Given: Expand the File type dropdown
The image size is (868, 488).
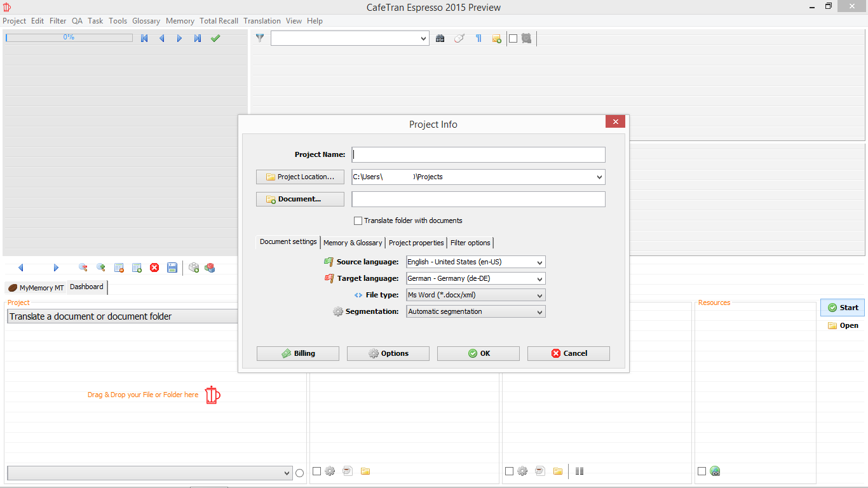Looking at the screenshot, I should 475,295.
